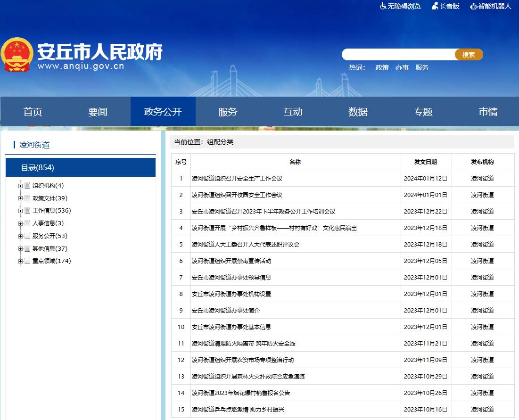Click document icon beside 组织机构(4)
This screenshot has height=420, width=519.
coord(27,186)
